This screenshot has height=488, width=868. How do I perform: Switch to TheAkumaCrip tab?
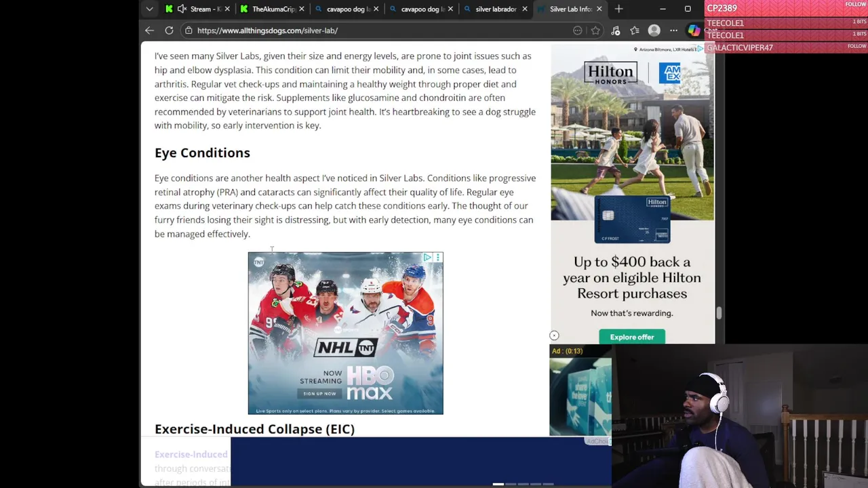pos(271,9)
